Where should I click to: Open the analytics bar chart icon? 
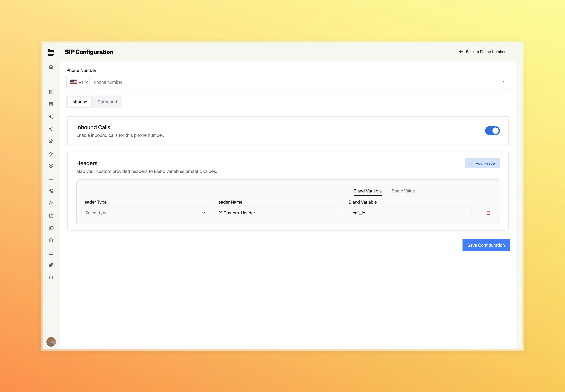[51, 80]
